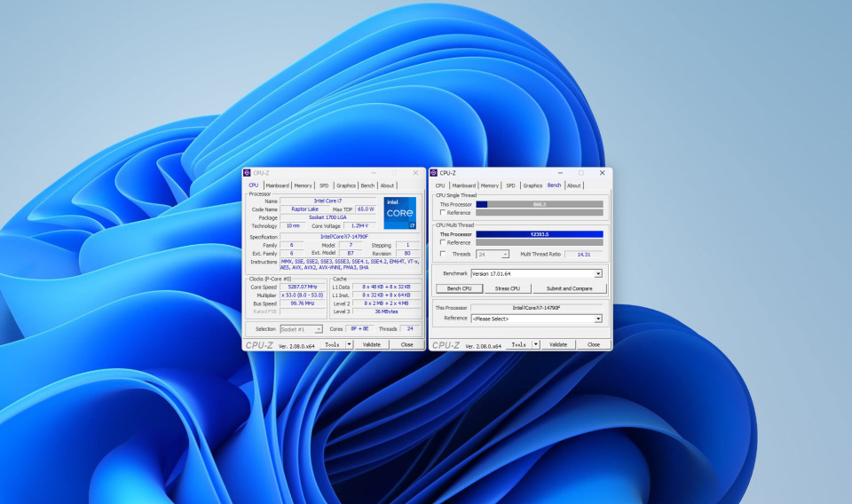Viewport: 852px width, 504px height.
Task: Switch to Graphics tab in Bench window
Action: coord(532,185)
